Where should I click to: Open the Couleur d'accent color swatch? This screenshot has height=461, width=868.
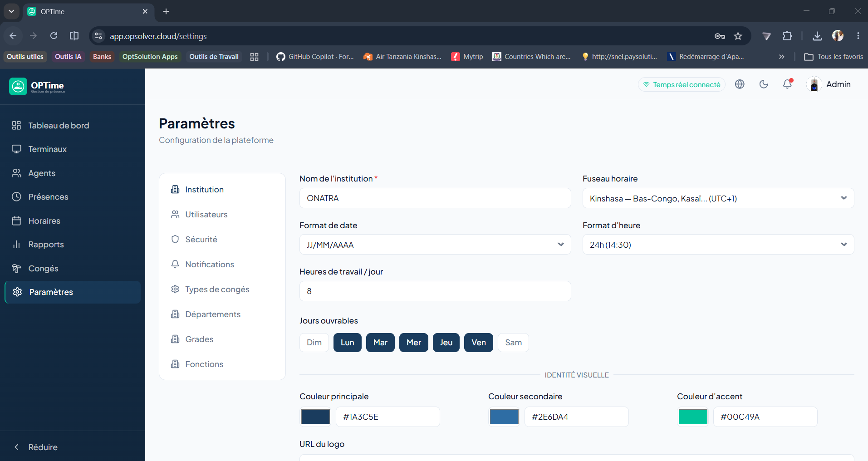point(693,417)
